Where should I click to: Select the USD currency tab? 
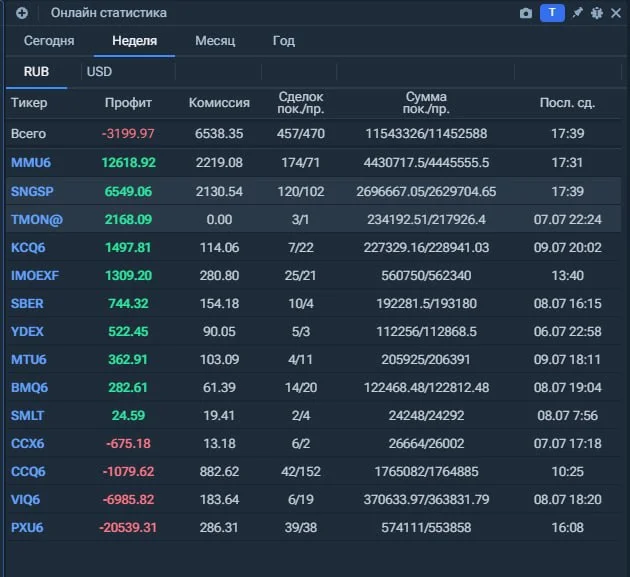tap(99, 72)
